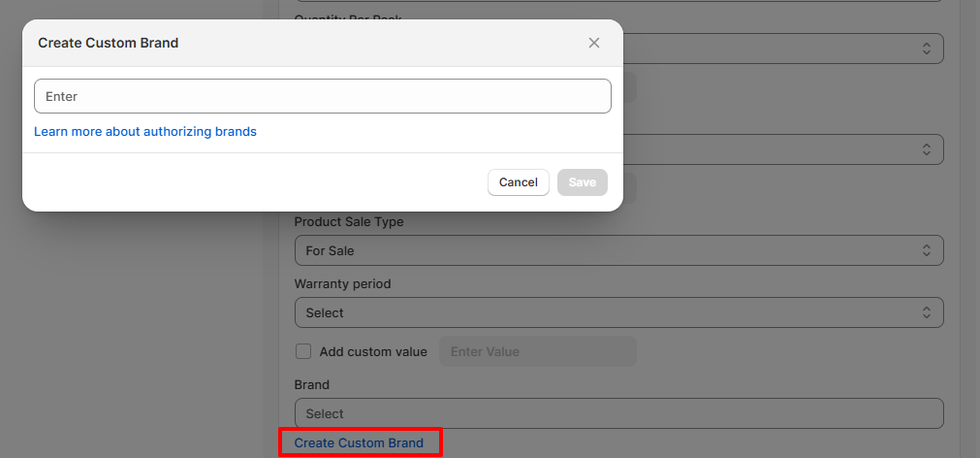Focus the custom brand Enter text field
The height and width of the screenshot is (458, 980).
[323, 96]
